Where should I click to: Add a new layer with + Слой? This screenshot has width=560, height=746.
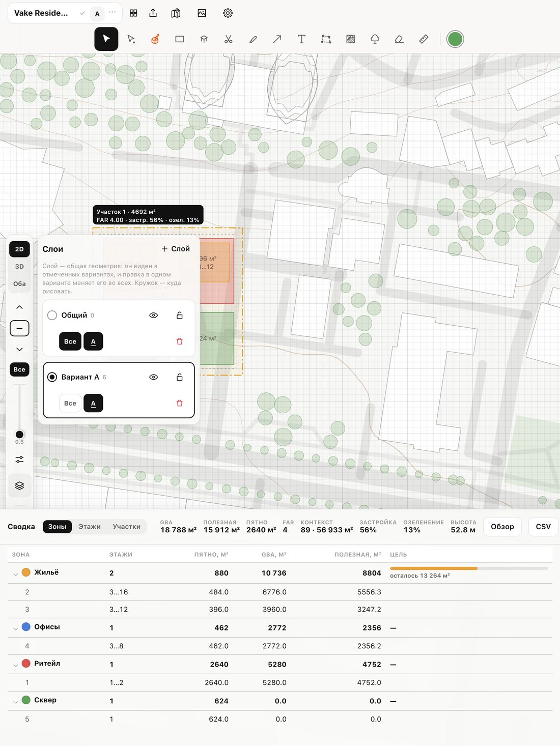coord(176,249)
